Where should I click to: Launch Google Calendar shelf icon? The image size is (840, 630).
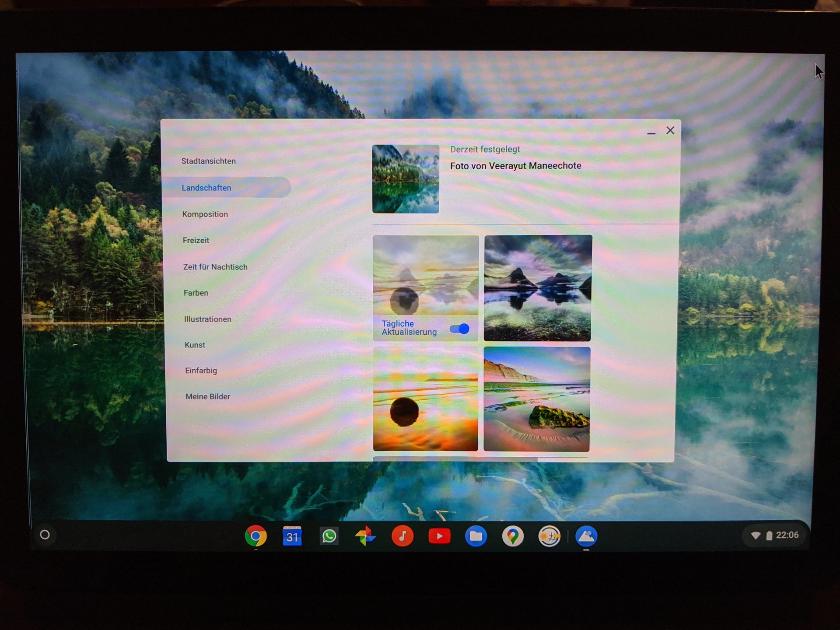(292, 536)
